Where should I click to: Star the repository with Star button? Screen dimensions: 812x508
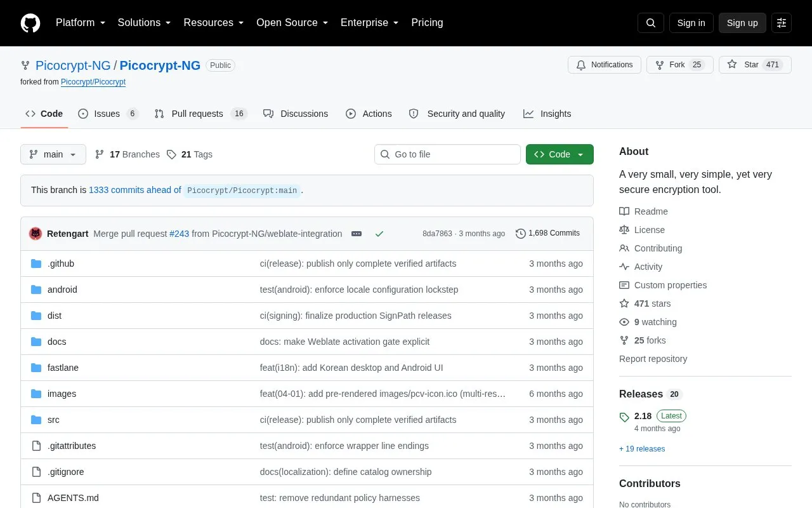coord(755,65)
